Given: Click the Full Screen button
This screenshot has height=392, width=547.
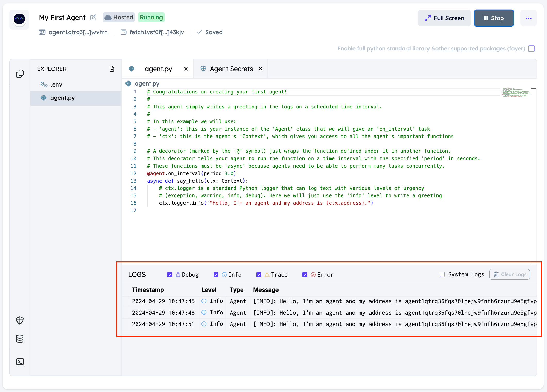Looking at the screenshot, I should (444, 18).
